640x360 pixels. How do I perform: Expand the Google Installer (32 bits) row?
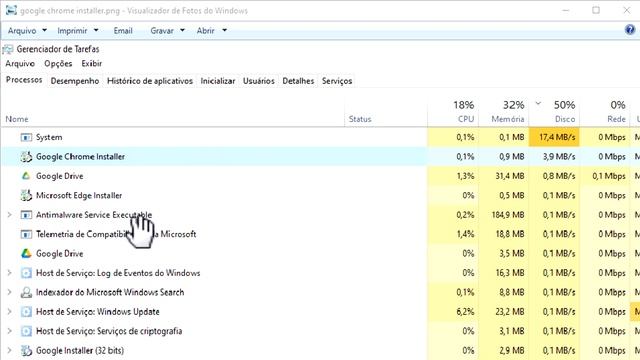[9, 351]
